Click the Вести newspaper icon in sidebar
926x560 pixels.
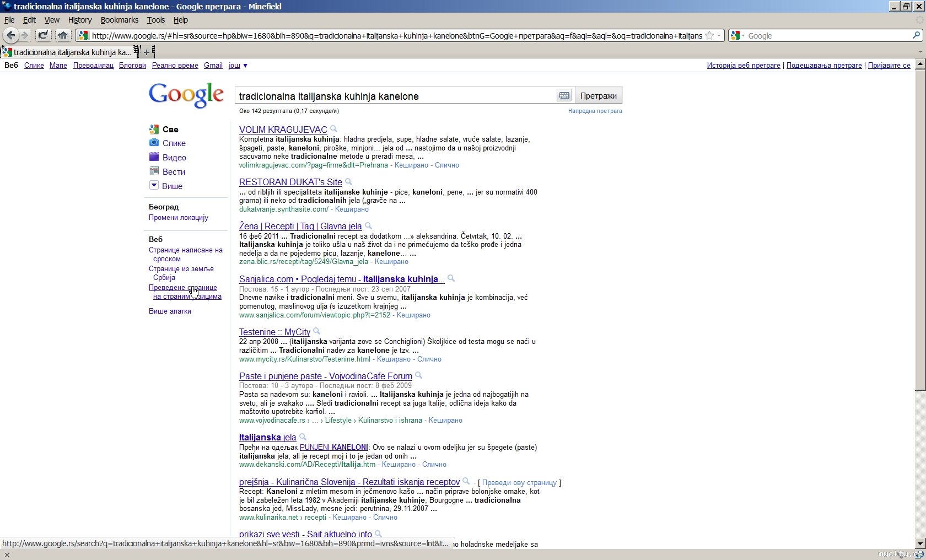click(x=154, y=171)
